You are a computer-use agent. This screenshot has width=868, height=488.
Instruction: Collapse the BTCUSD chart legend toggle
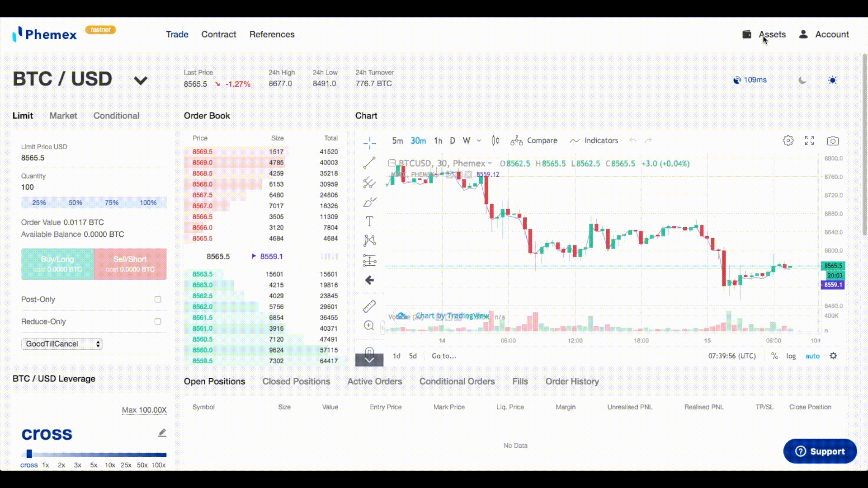(392, 163)
